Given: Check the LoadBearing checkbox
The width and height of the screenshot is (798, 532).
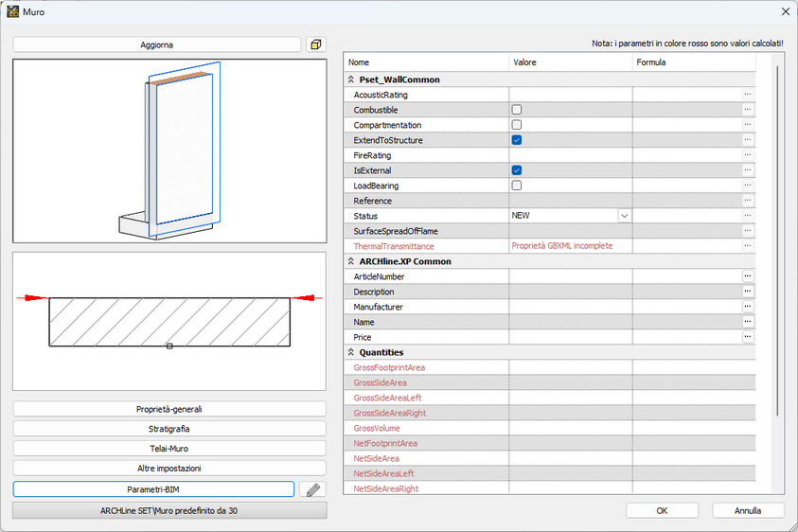Looking at the screenshot, I should pos(517,186).
